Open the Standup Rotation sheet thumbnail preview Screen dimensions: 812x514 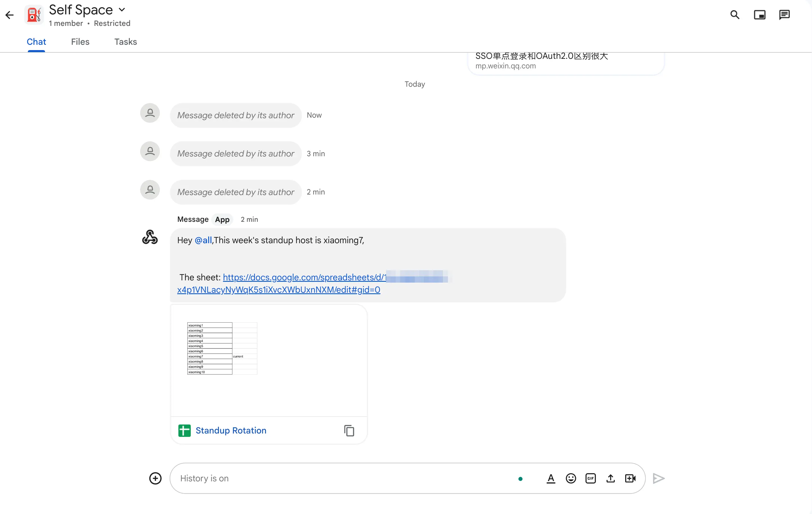click(269, 360)
